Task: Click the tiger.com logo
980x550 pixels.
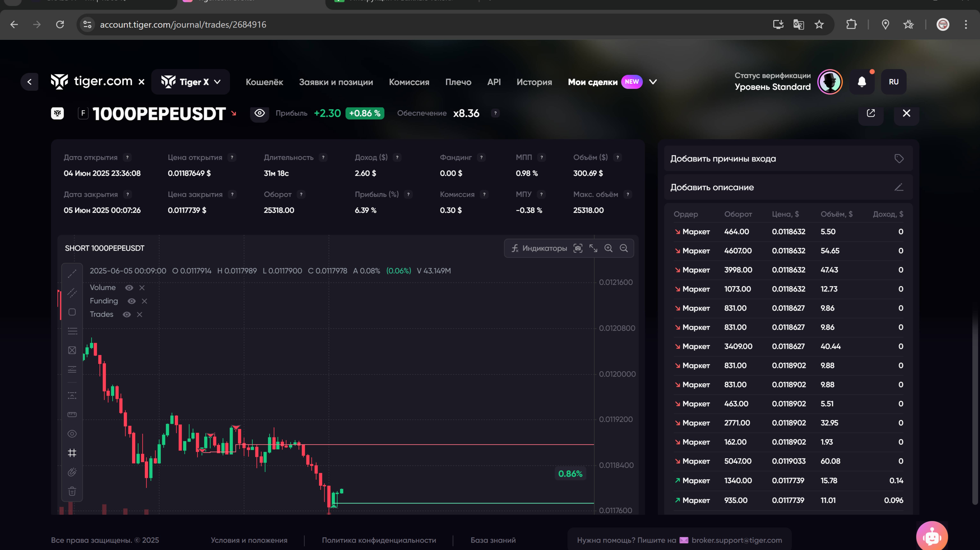Action: click(92, 81)
